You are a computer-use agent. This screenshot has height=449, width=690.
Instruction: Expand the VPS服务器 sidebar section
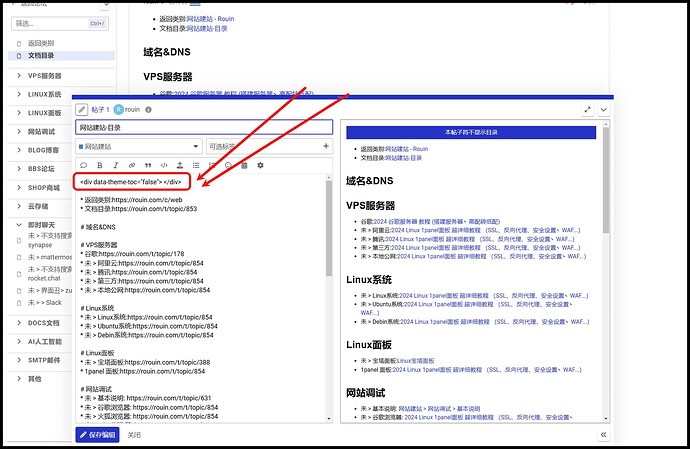point(19,76)
